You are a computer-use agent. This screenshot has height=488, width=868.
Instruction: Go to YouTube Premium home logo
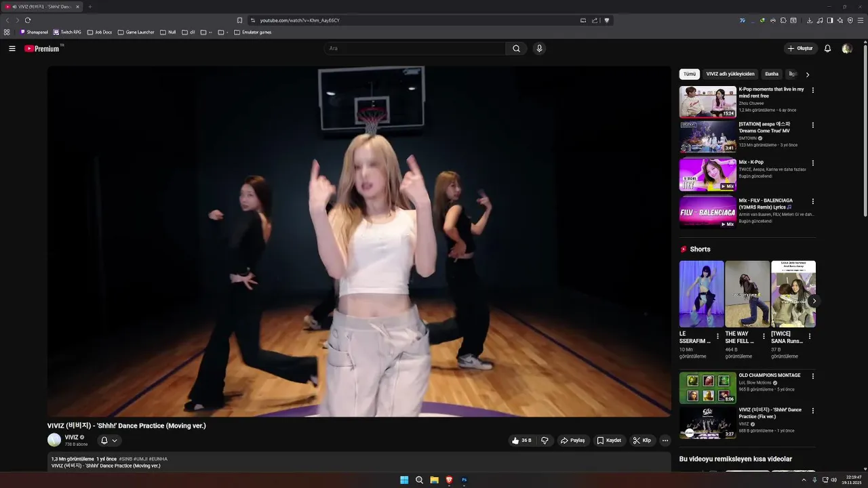tap(42, 49)
